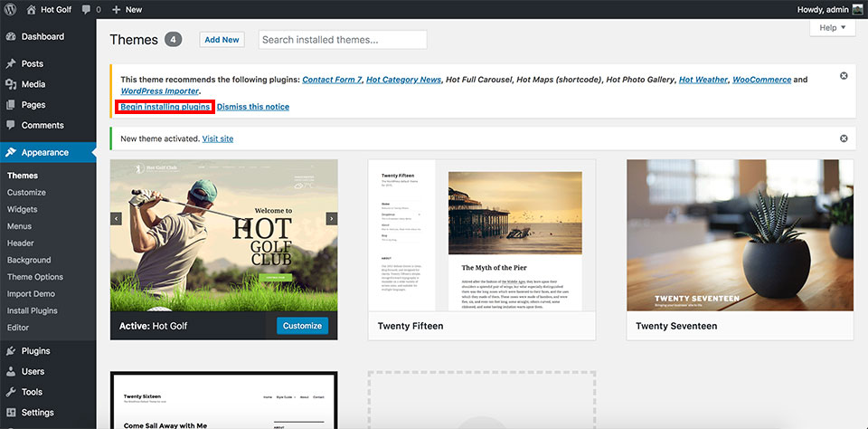The height and width of the screenshot is (429, 868).
Task: Open Tools menu label in sidebar
Action: pyautogui.click(x=33, y=392)
